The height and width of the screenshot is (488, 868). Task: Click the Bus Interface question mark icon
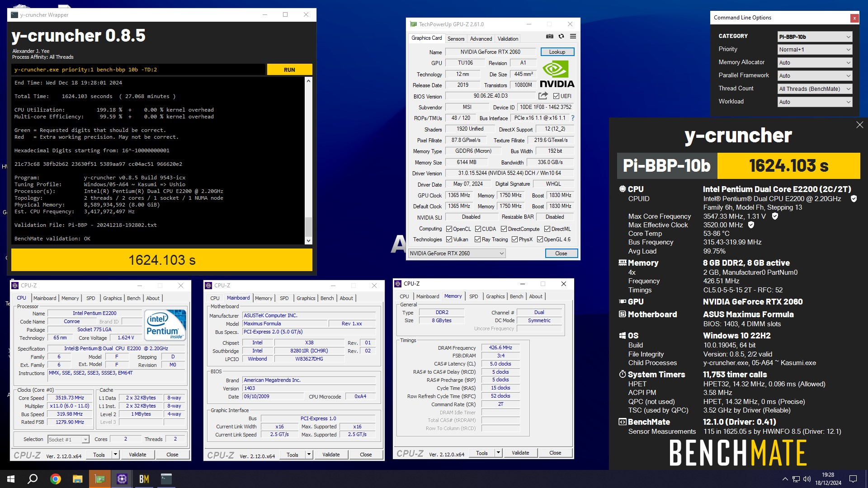[572, 118]
